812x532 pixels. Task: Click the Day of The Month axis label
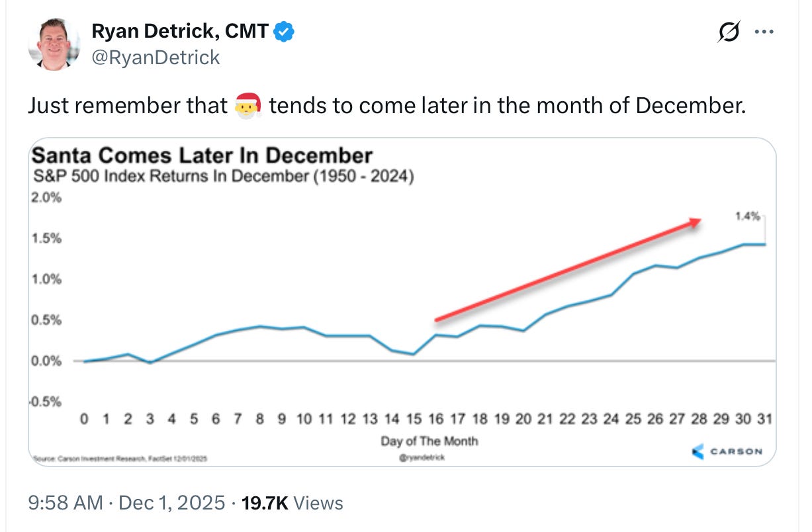click(429, 441)
